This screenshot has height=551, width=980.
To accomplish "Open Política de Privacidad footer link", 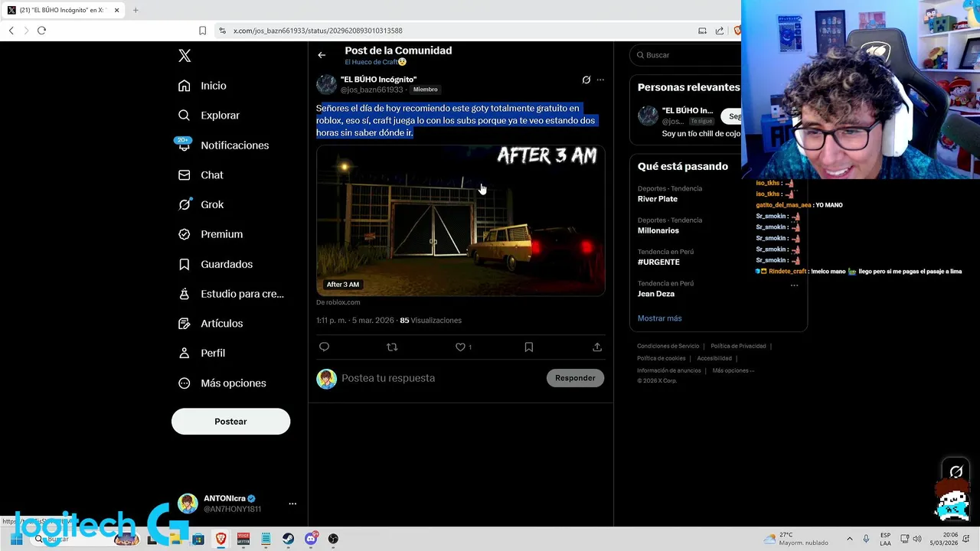I will [x=738, y=346].
